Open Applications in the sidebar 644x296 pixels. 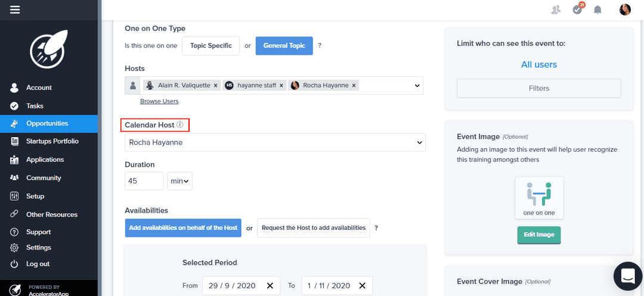pyautogui.click(x=45, y=160)
